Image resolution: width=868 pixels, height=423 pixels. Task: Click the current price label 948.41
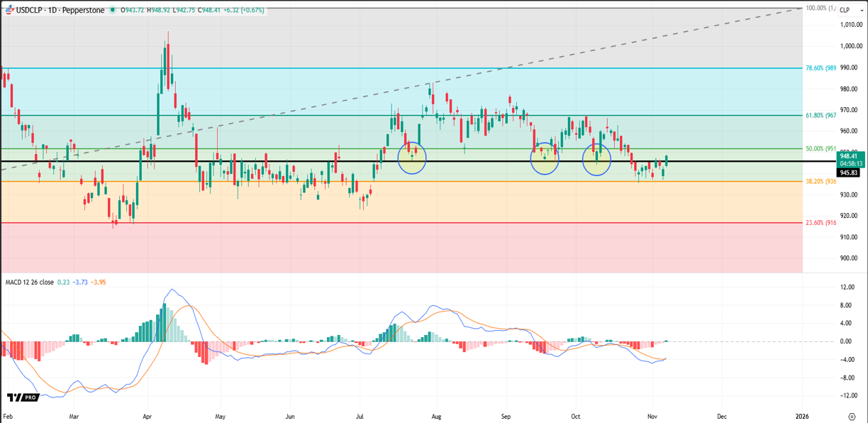(x=848, y=156)
